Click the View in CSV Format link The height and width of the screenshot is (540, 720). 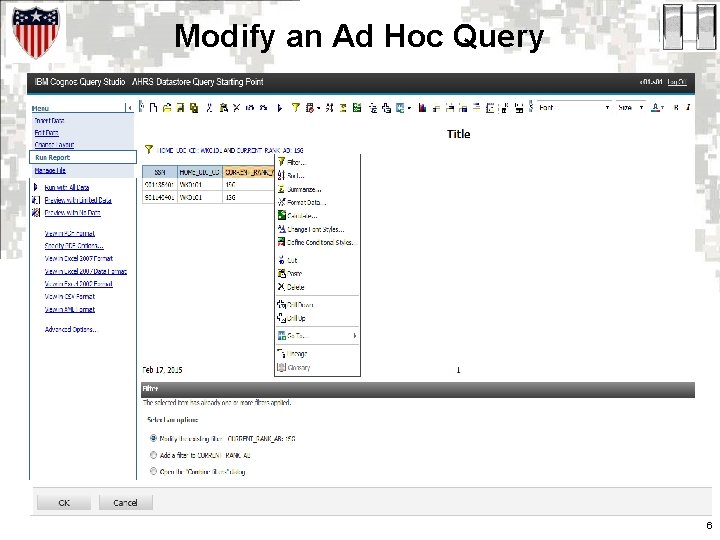(x=70, y=297)
